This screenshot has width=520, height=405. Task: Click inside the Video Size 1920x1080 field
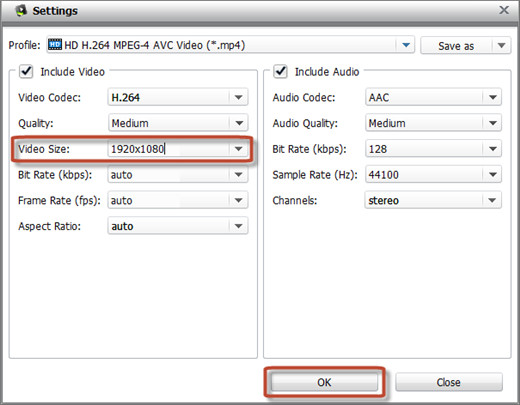pyautogui.click(x=169, y=149)
